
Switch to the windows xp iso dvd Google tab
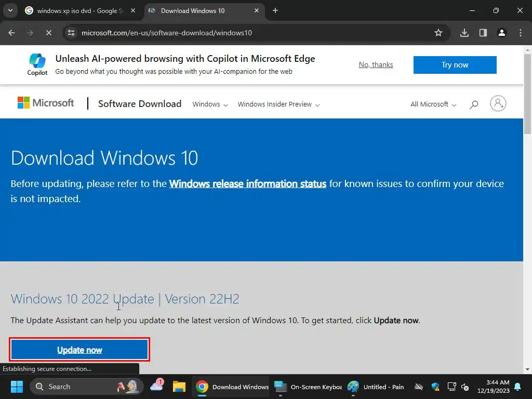pyautogui.click(x=80, y=10)
